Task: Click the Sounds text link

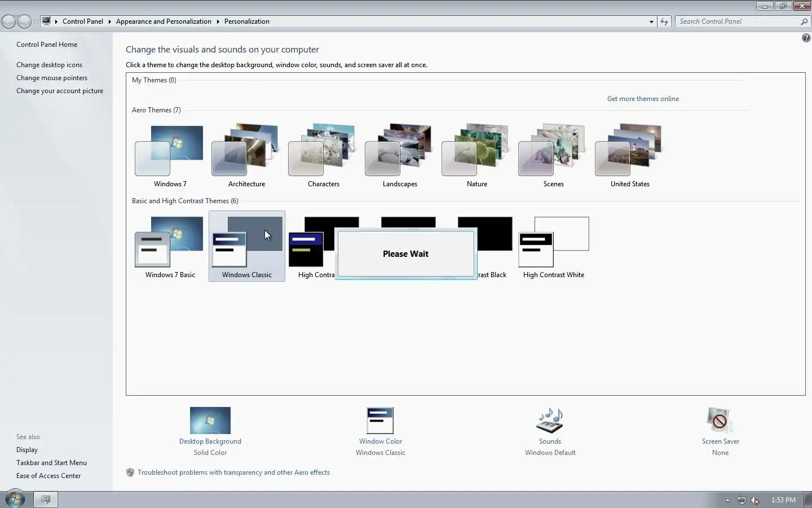Action: [550, 441]
